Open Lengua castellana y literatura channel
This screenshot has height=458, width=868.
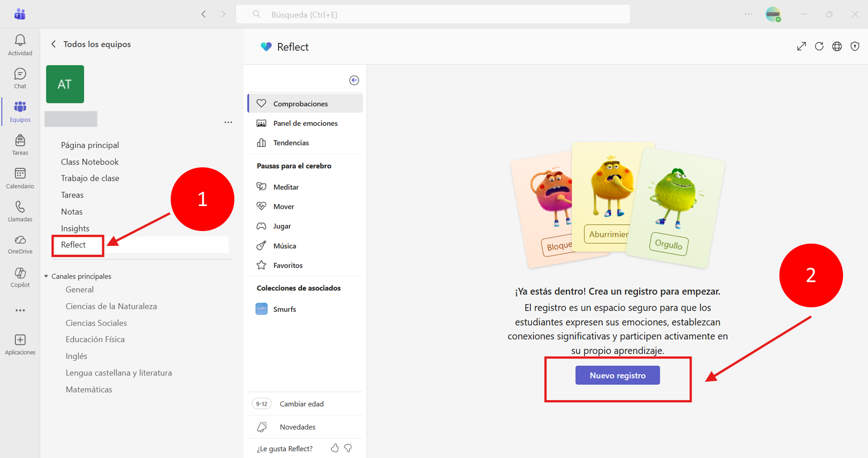(119, 373)
